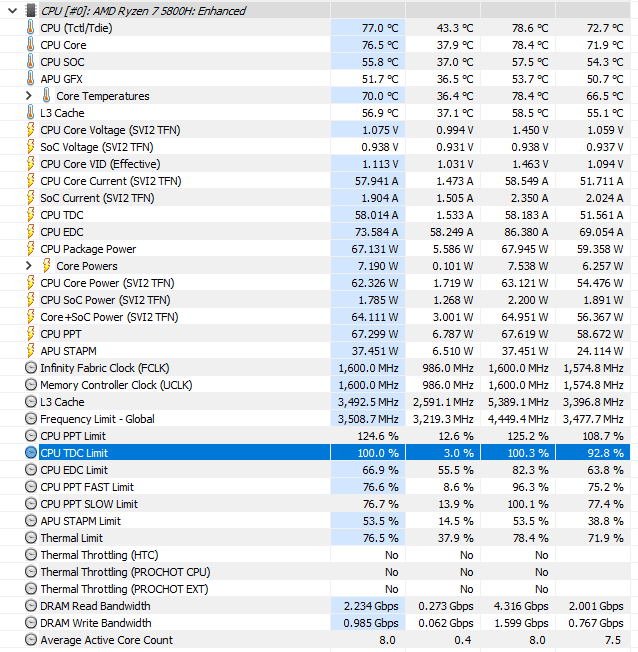638x652 pixels.
Task: Click clock icon beside L3 Cache frequency row
Action: [31, 402]
